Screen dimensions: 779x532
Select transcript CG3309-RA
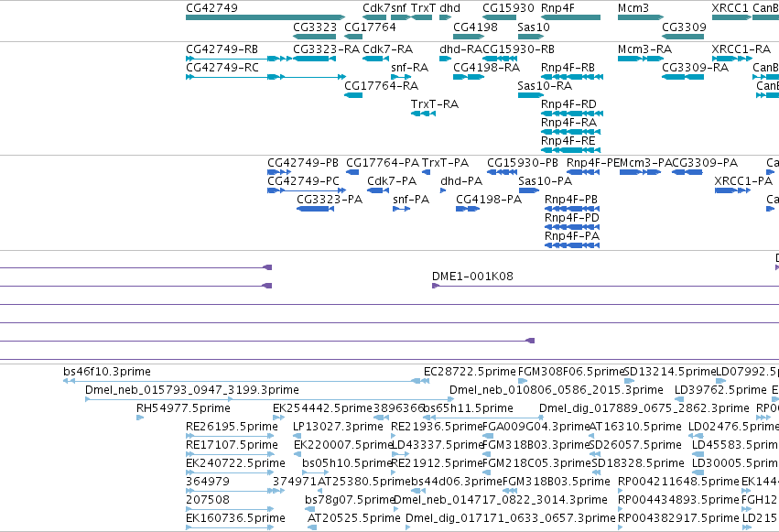(695, 68)
